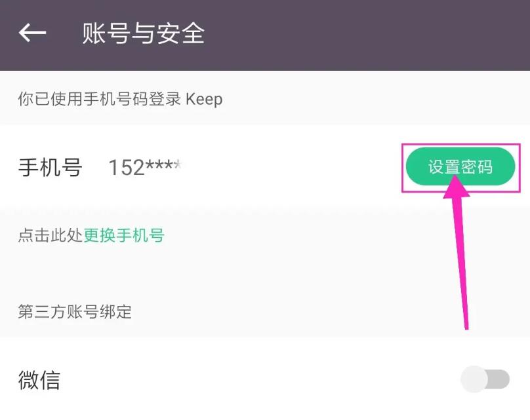Open the 更换手机号 link

pyautogui.click(x=124, y=235)
